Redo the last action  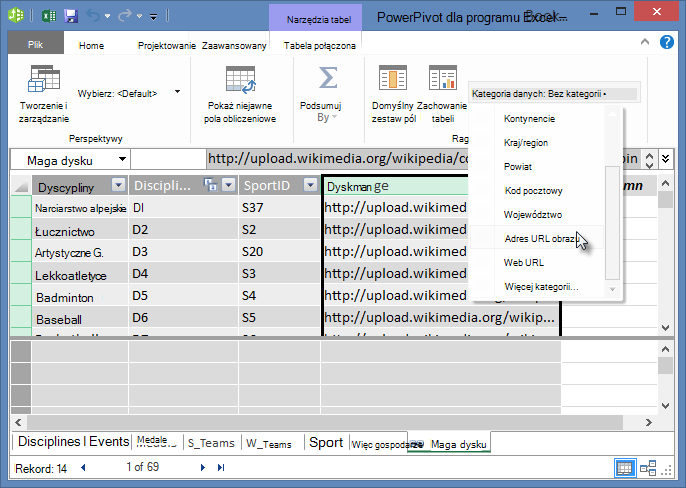(x=124, y=16)
